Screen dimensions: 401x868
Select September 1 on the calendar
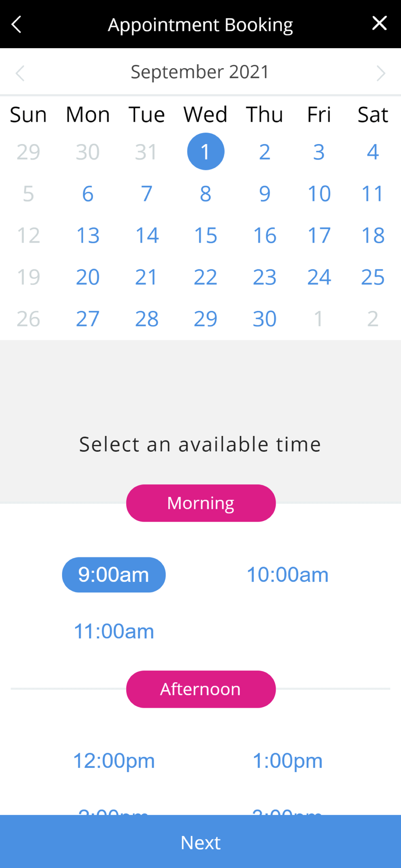(206, 151)
